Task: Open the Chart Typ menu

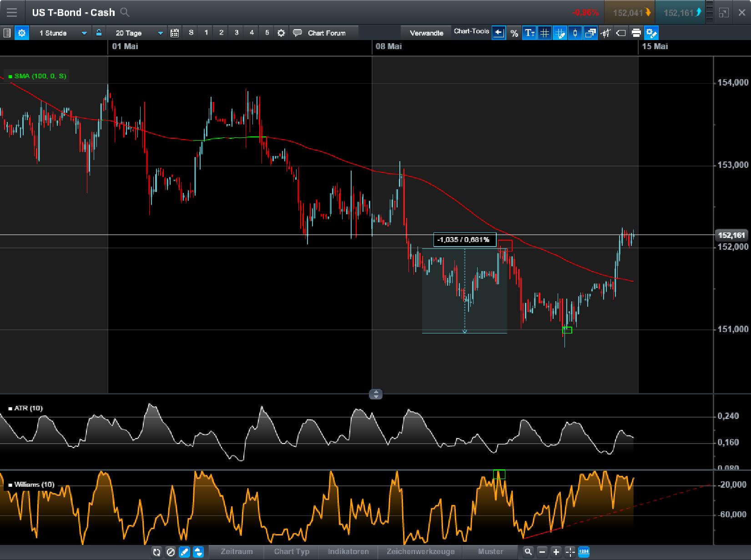Action: tap(292, 551)
